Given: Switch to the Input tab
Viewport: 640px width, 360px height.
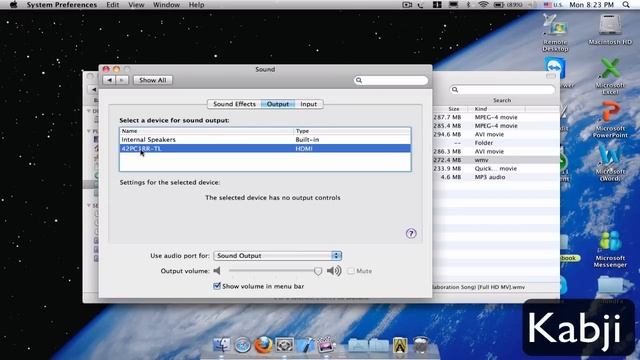Looking at the screenshot, I should pos(309,104).
